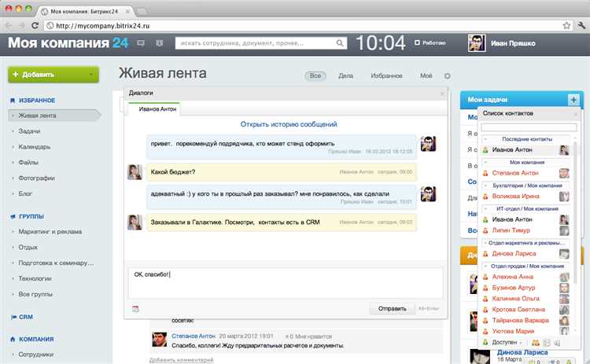Screen dimensions: 590x364
Task: Focus the contact list search field
Action: [x=529, y=127]
